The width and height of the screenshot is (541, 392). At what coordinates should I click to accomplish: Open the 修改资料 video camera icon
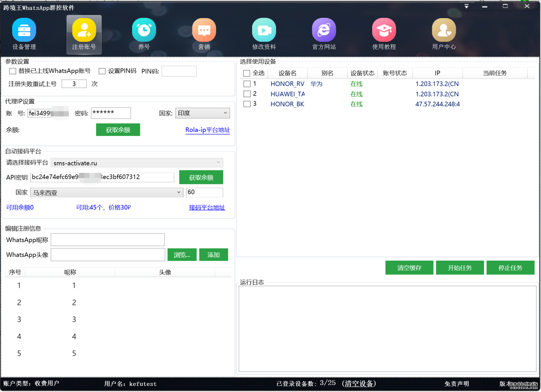pyautogui.click(x=264, y=34)
